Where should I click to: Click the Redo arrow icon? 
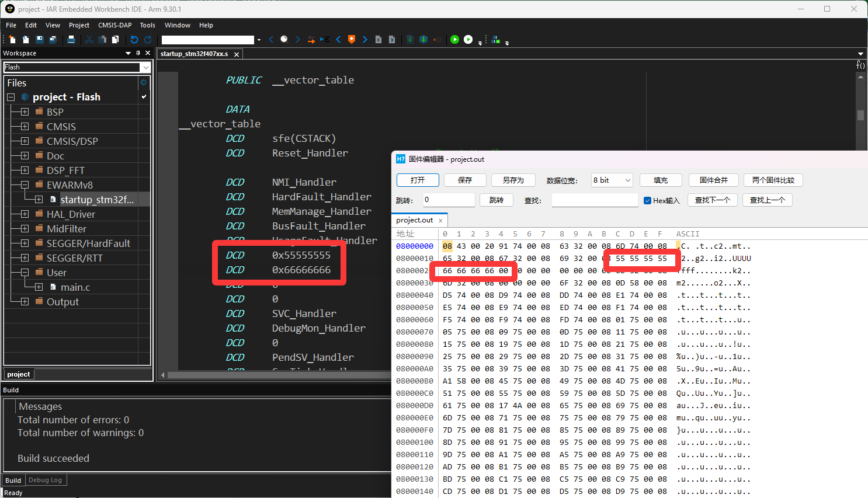148,39
